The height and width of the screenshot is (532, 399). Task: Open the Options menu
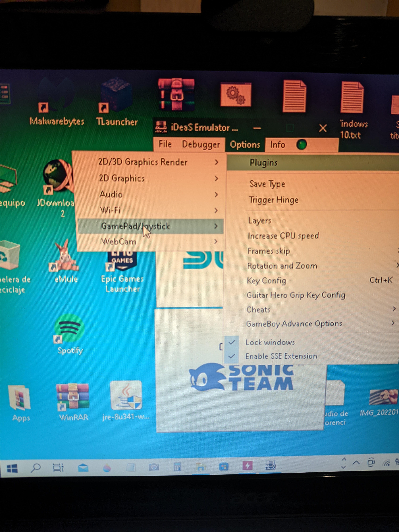[245, 145]
